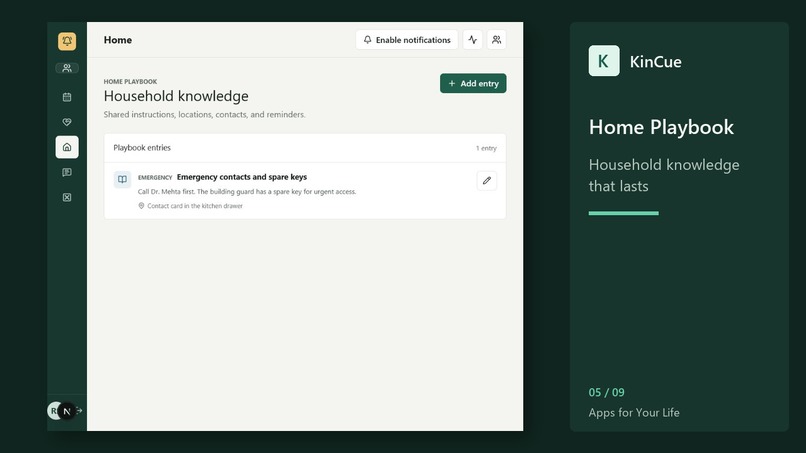
Task: Open the Emergency contacts and spare keys title
Action: [242, 177]
